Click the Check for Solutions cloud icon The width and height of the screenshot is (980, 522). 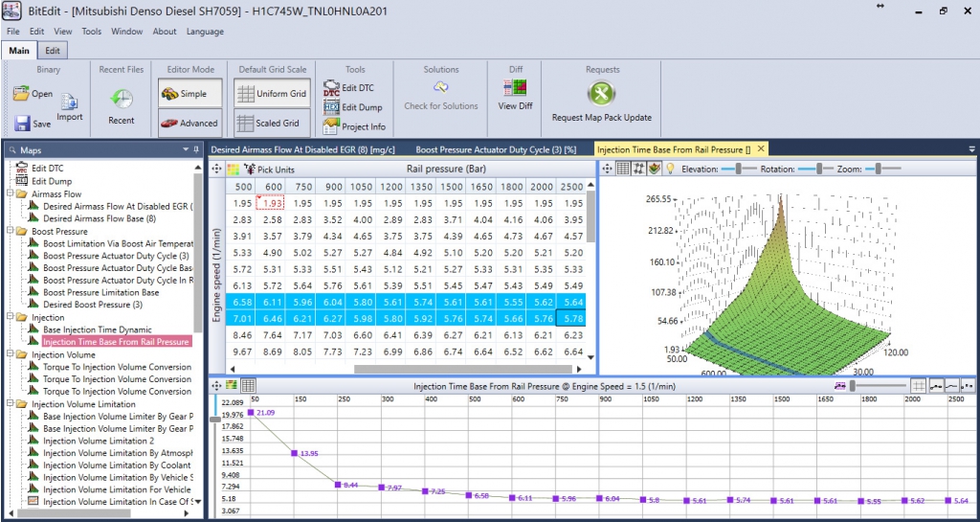[441, 87]
